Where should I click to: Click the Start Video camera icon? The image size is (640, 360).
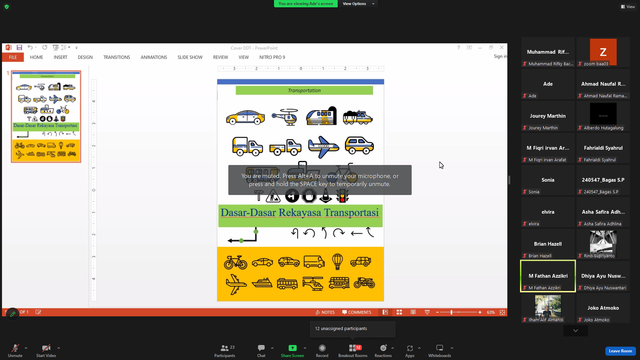[x=46, y=348]
